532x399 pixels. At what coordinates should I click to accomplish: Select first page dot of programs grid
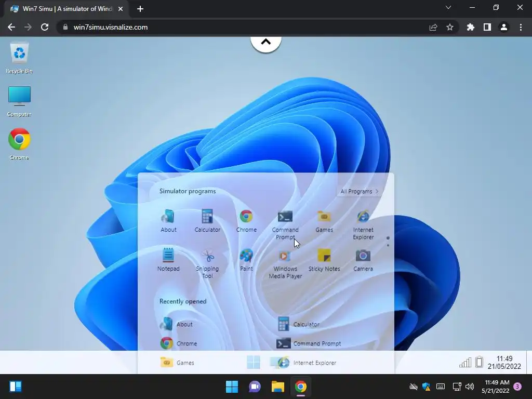[388, 238]
